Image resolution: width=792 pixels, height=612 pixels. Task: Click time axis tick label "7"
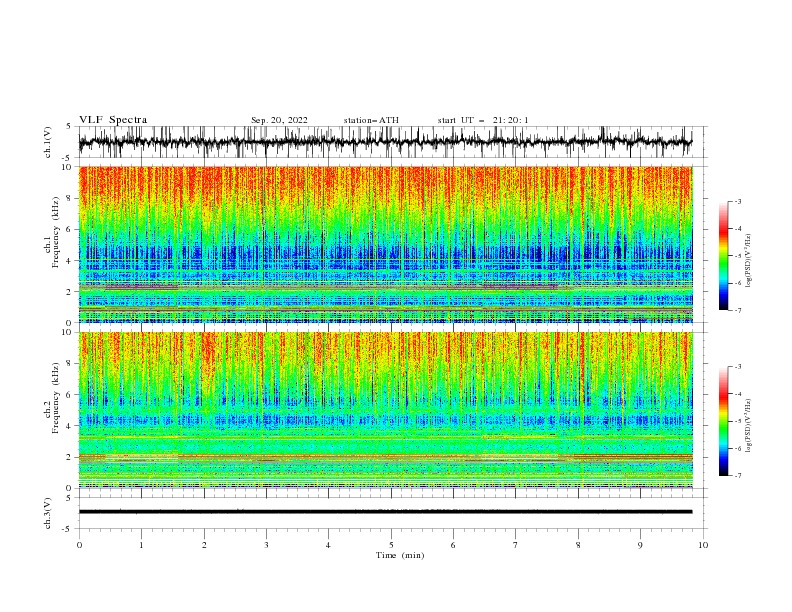[x=516, y=545]
